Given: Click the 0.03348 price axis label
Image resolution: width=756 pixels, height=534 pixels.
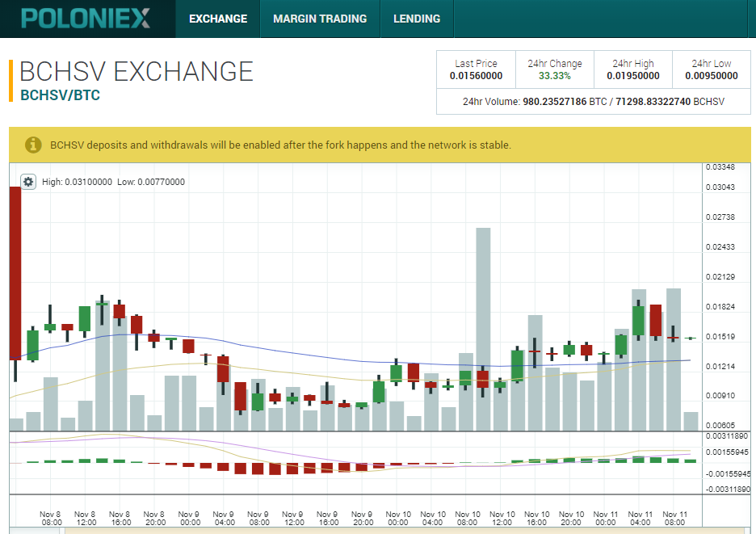Looking at the screenshot, I should tap(719, 167).
